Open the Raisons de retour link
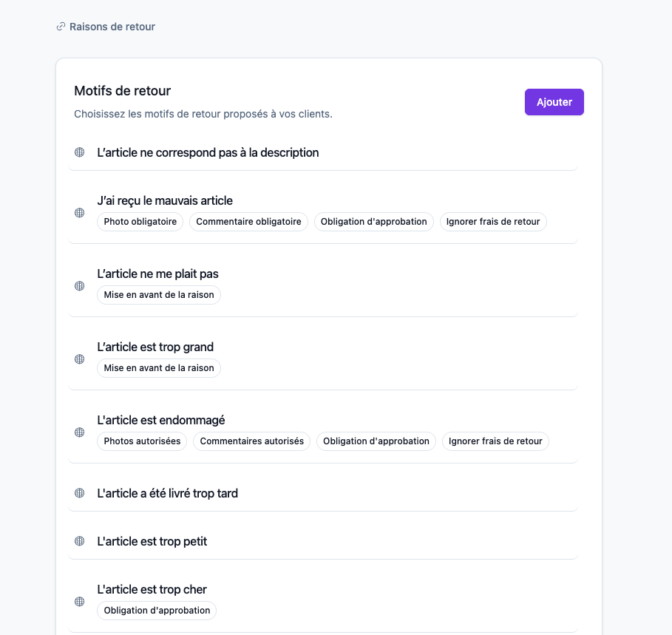The height and width of the screenshot is (635, 672). pyautogui.click(x=112, y=27)
